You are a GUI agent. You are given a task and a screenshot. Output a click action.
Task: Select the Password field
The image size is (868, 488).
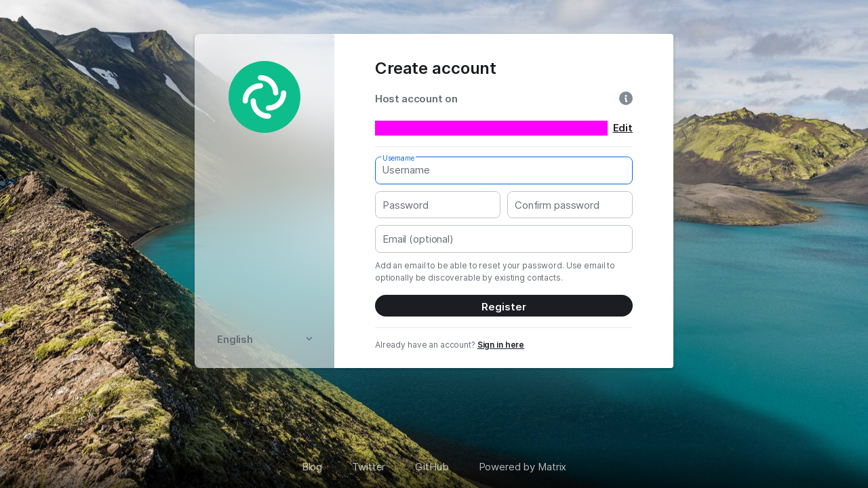tap(437, 205)
